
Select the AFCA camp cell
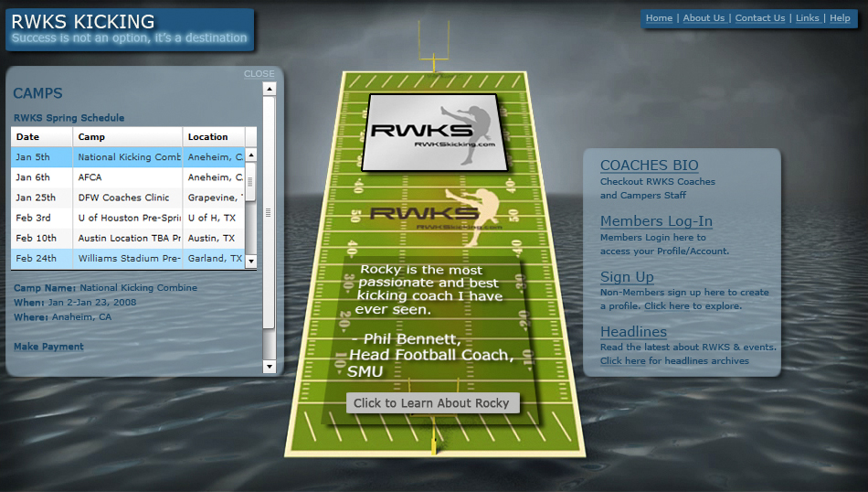click(x=127, y=177)
